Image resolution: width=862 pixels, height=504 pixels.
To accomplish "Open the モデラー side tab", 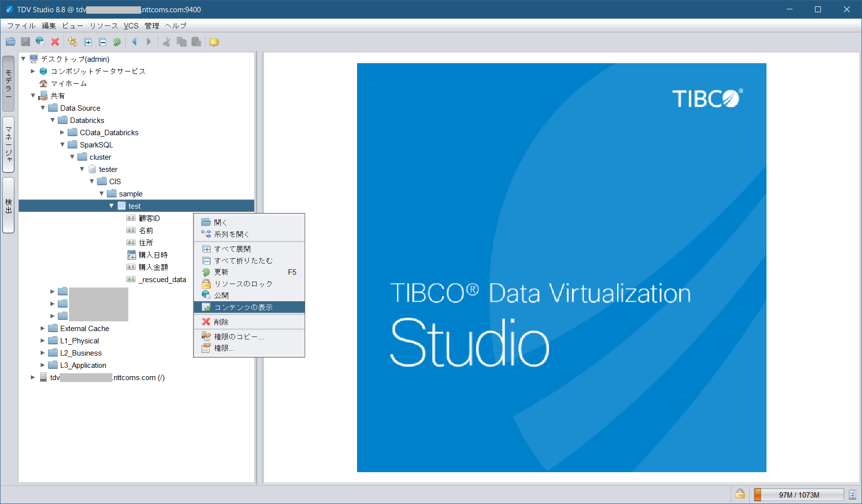I will [x=8, y=84].
